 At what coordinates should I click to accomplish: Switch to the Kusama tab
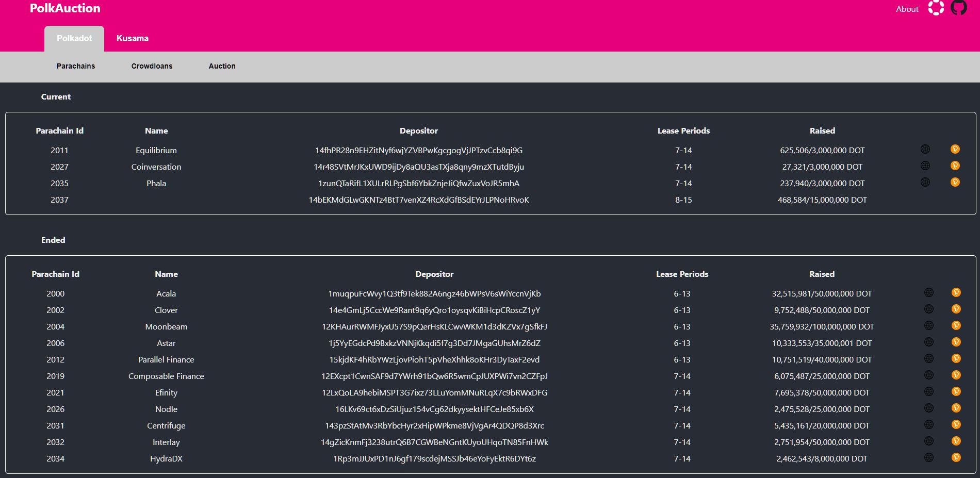tap(133, 39)
